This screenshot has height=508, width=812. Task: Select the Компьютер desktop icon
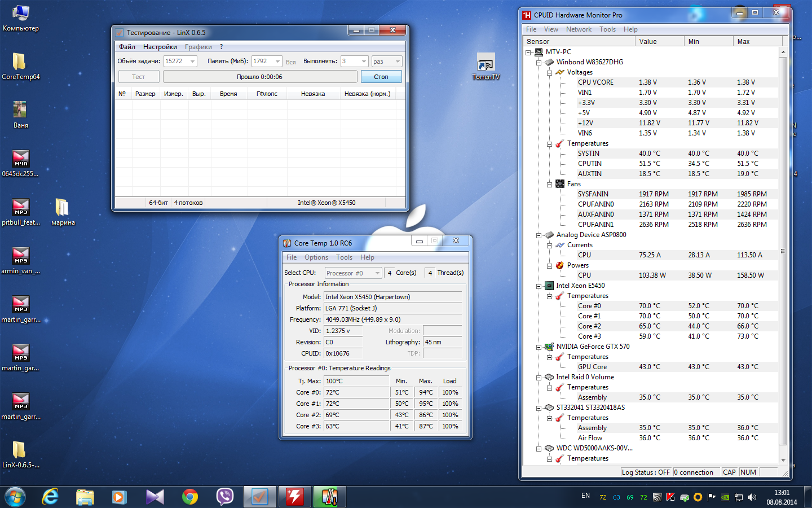[21, 18]
